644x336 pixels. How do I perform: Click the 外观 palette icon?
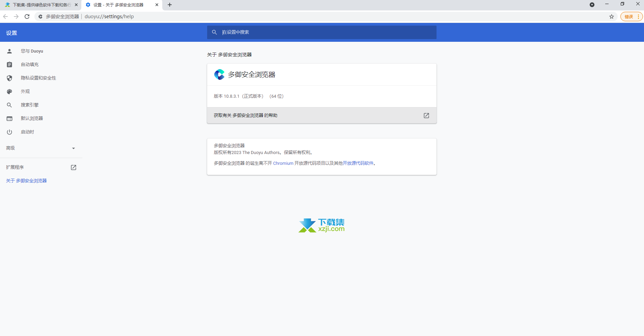pos(9,92)
